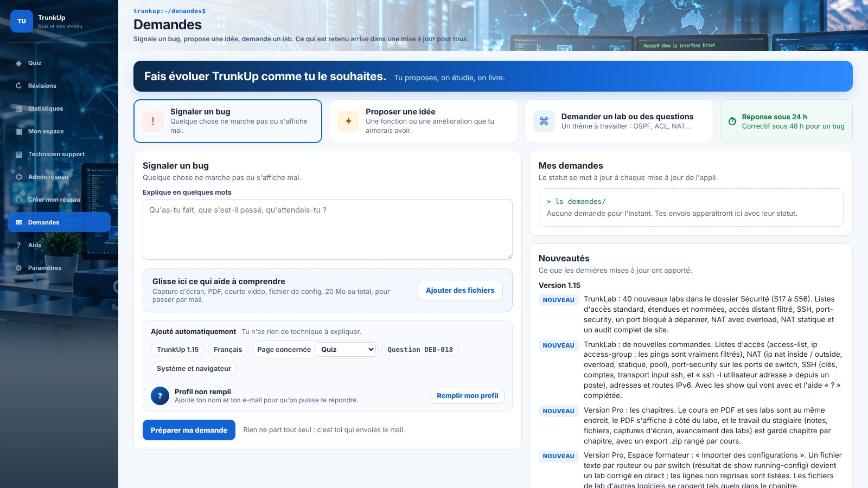Click NOUVEAU badge beside les chapitres entry

point(559,411)
